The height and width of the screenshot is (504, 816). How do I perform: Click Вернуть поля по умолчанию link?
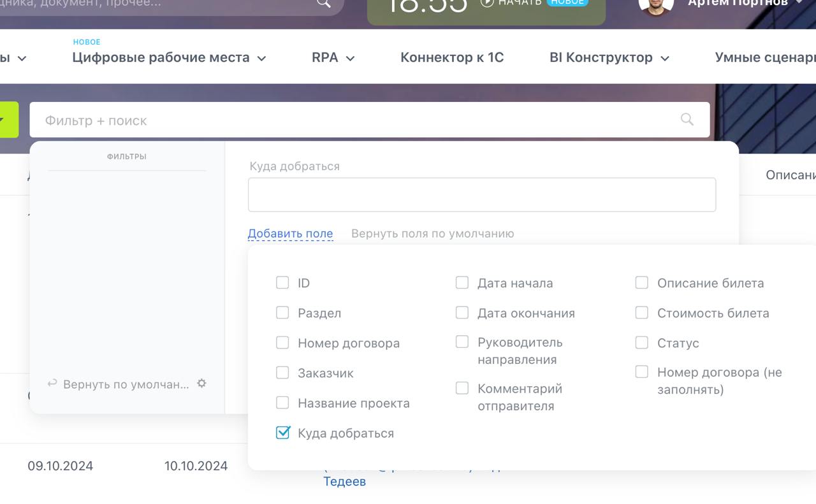pos(432,233)
